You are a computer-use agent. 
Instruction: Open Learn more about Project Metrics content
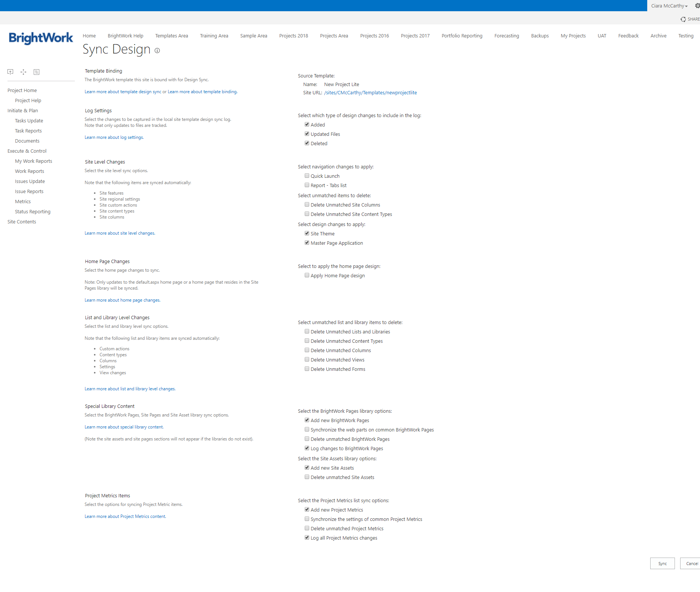pyautogui.click(x=125, y=516)
